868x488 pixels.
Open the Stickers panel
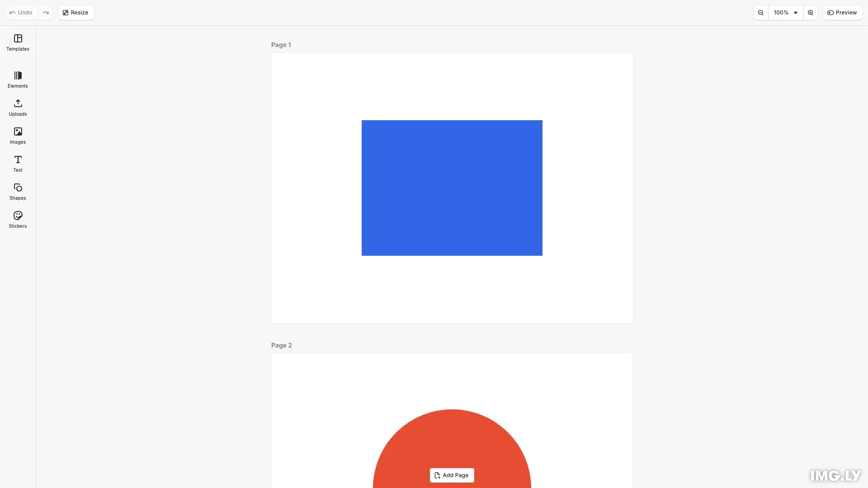(18, 220)
